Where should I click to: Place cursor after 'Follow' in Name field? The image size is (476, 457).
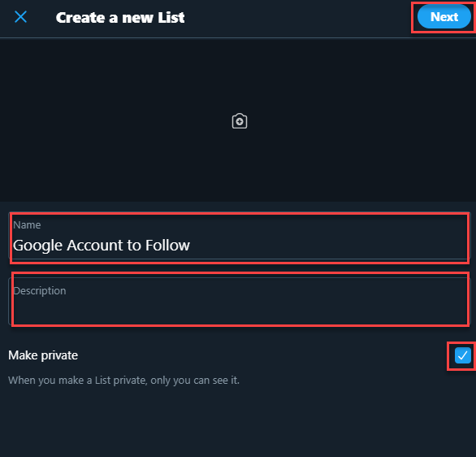click(x=191, y=246)
